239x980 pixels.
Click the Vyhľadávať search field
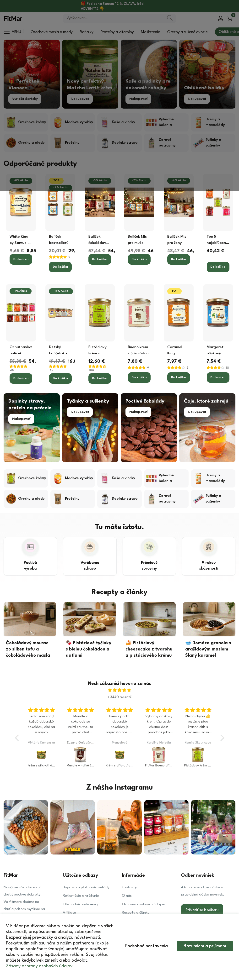114,18
